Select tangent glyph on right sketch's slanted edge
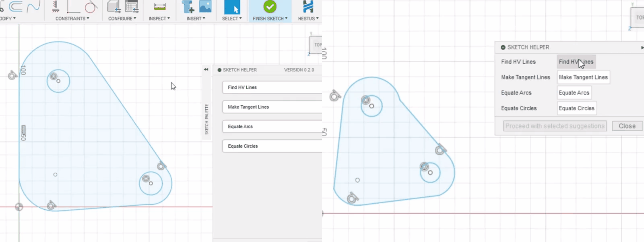Image resolution: width=644 pixels, height=242 pixels. click(440, 150)
